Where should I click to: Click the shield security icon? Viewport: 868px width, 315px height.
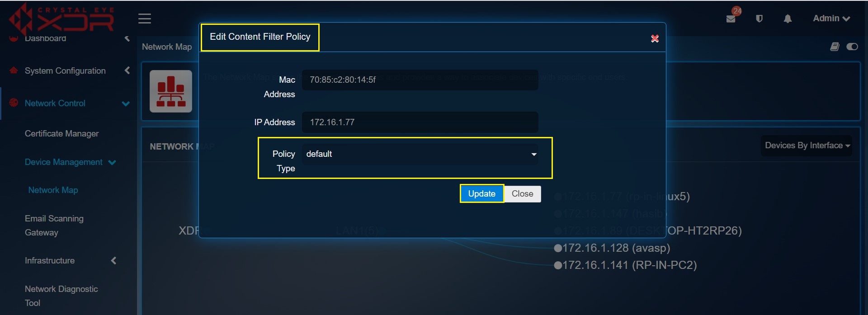759,19
